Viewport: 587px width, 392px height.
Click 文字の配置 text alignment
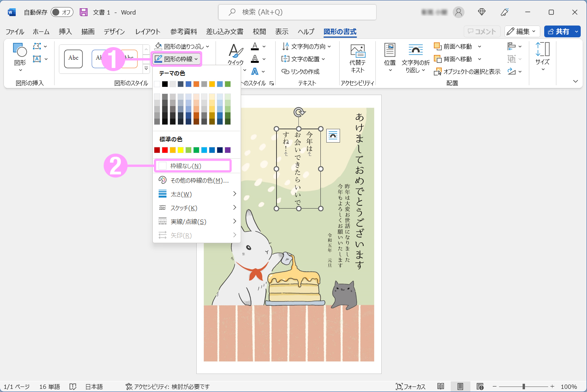coord(303,59)
